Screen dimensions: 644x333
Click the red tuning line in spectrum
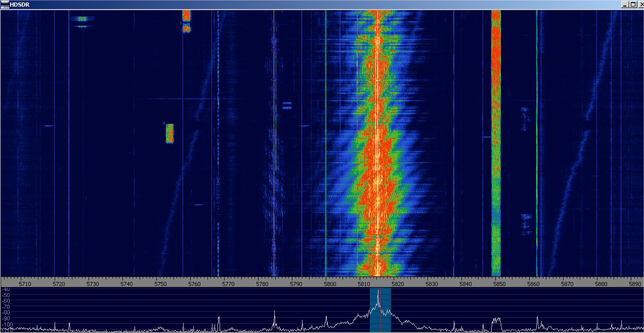(380, 309)
